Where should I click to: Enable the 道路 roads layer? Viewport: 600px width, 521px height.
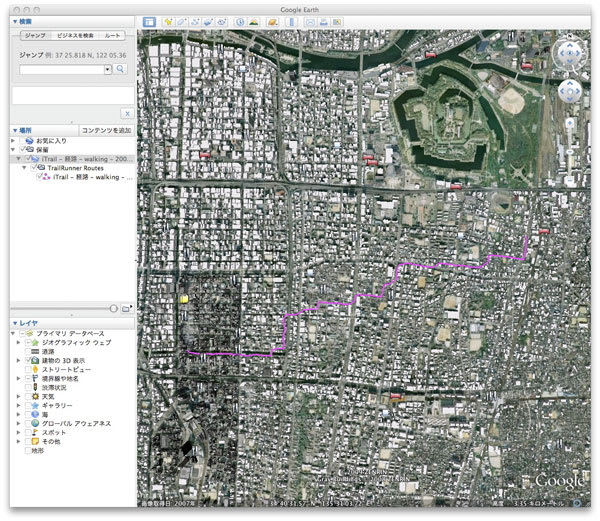coord(28,352)
